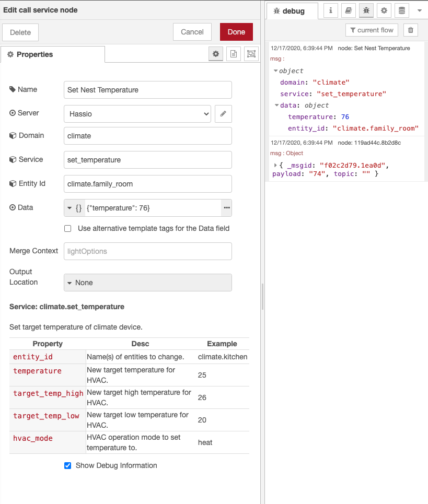Viewport: 428px width, 504px height.
Task: Click the red Done button
Action: (236, 32)
